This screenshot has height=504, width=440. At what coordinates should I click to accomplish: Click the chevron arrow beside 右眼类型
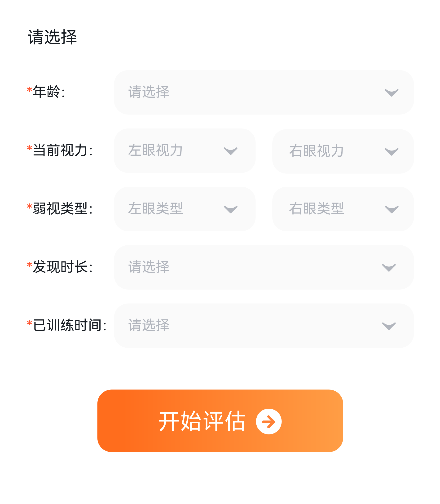(391, 209)
